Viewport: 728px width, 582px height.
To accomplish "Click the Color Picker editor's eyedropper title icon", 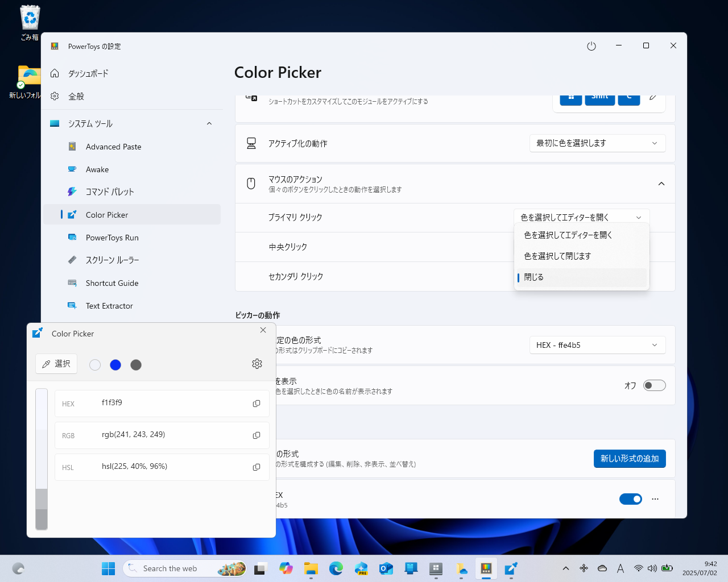I will point(38,332).
